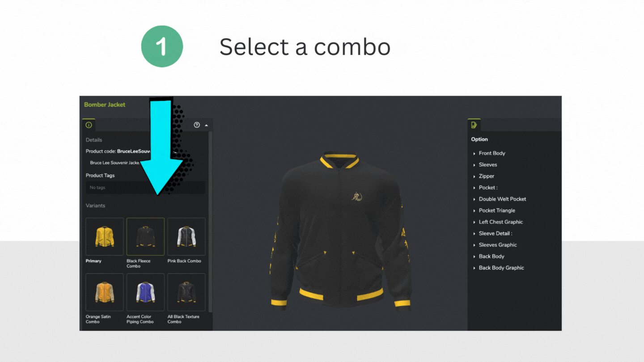
Task: Pick the Pink Back Combo thumbnail
Action: [186, 236]
